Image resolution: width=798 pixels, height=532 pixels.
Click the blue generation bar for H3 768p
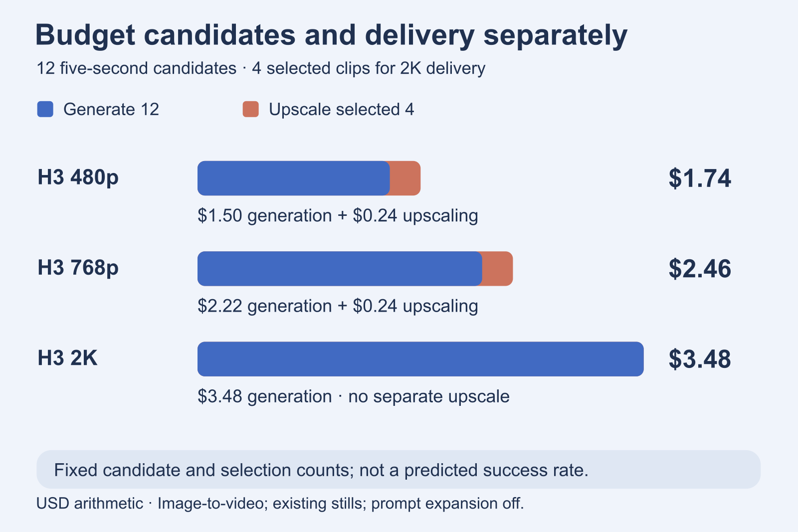pyautogui.click(x=340, y=269)
